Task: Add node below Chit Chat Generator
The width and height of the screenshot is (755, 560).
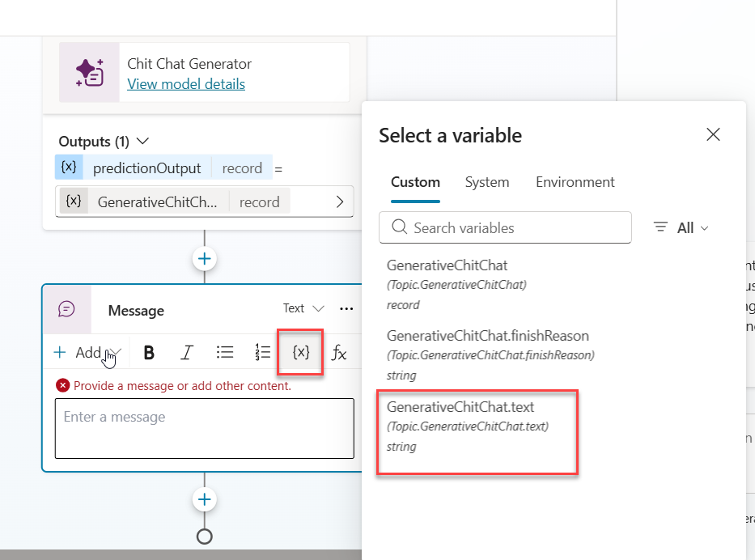Action: [x=205, y=258]
